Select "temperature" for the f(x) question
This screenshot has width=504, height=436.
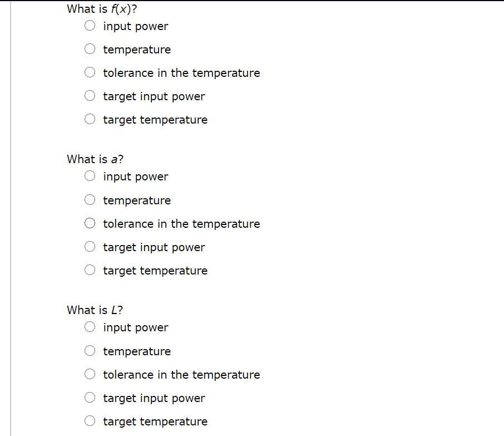90,48
